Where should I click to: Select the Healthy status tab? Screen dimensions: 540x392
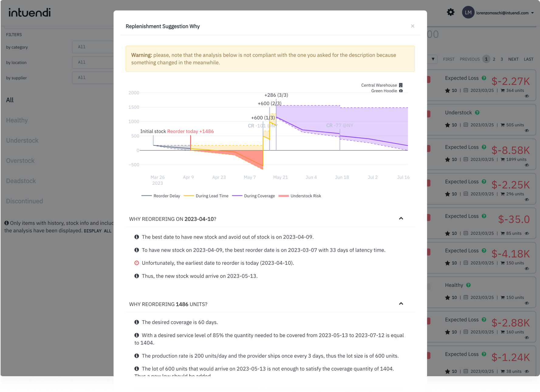(17, 120)
